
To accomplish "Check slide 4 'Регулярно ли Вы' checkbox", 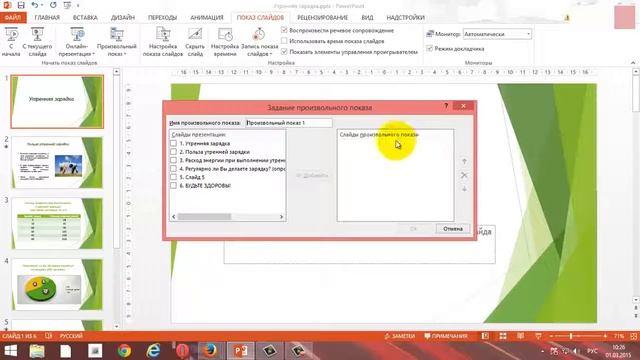I will (173, 169).
